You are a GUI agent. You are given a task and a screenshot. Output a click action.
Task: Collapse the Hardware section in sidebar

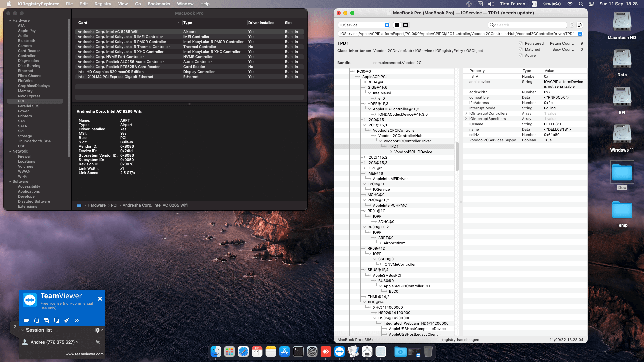tap(10, 21)
